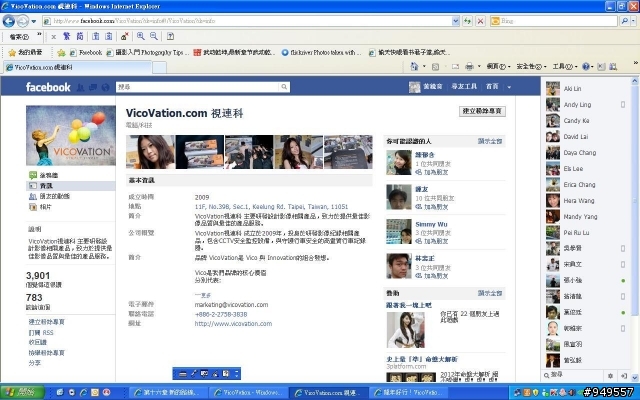Click scroll up arrow of page scrollbar
The image size is (640, 400).
[x=635, y=81]
